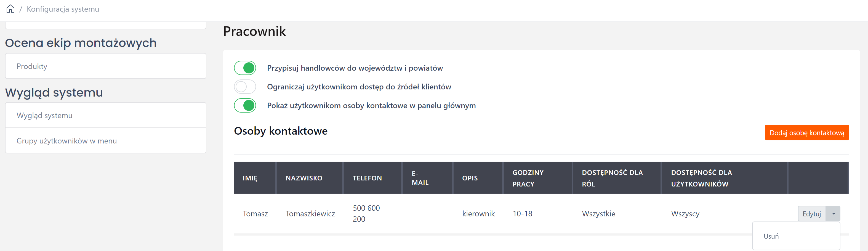Click the 'Tomaszkiewicz' surname cell
This screenshot has width=868, height=251.
click(310, 214)
